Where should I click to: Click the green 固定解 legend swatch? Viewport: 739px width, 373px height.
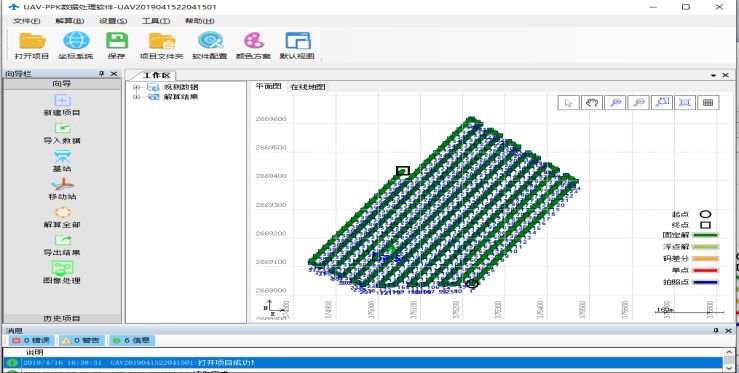pos(704,235)
